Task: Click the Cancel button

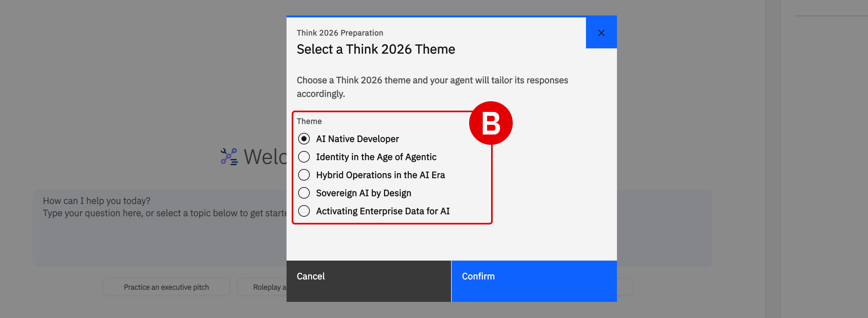Action: tap(368, 281)
